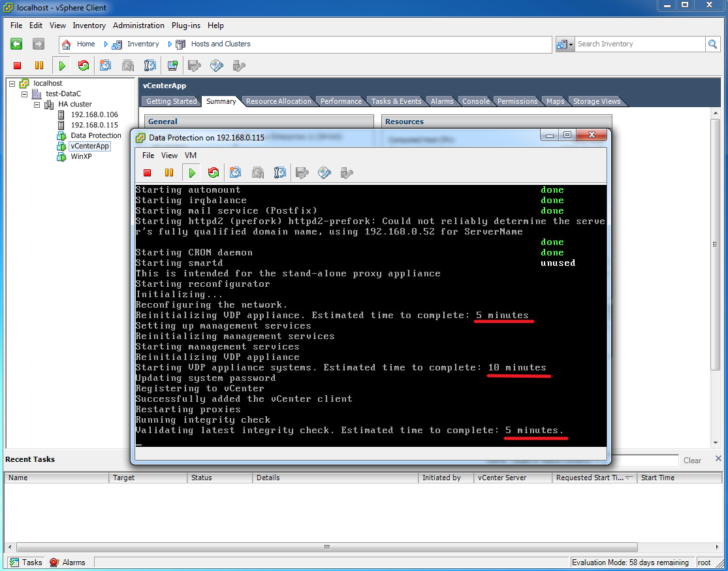Open the Administration menu
The image size is (728, 571).
pos(138,25)
